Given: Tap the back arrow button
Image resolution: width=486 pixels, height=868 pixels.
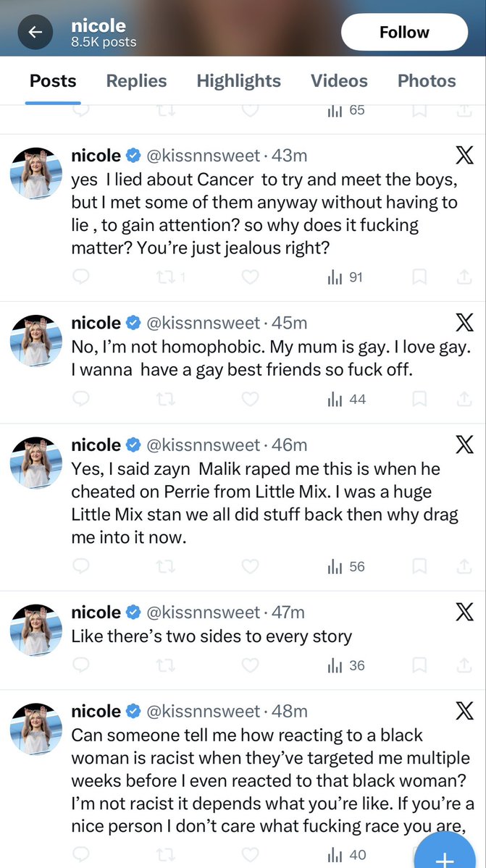Looking at the screenshot, I should click(35, 33).
